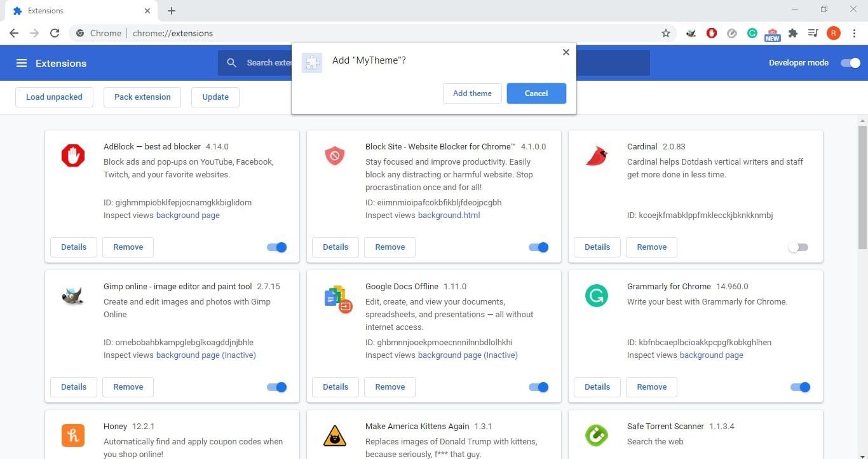Click the Cardinal red bird icon
The height and width of the screenshot is (459, 868).
(597, 156)
